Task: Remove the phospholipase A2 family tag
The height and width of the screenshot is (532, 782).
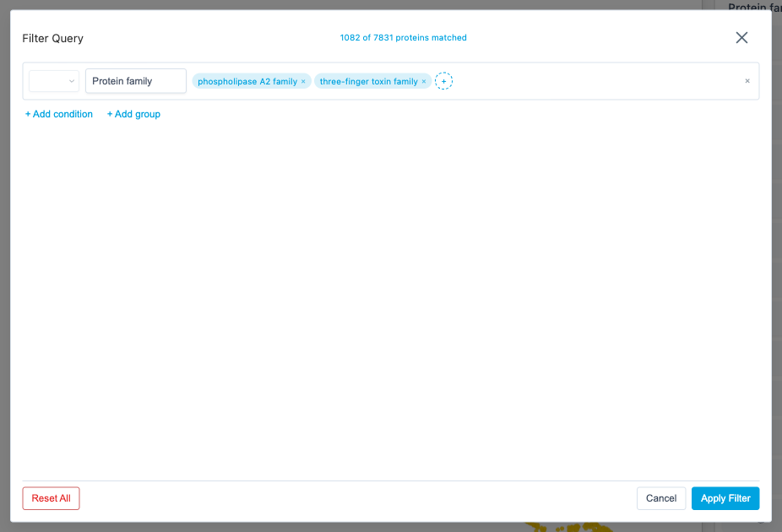Action: pos(303,81)
